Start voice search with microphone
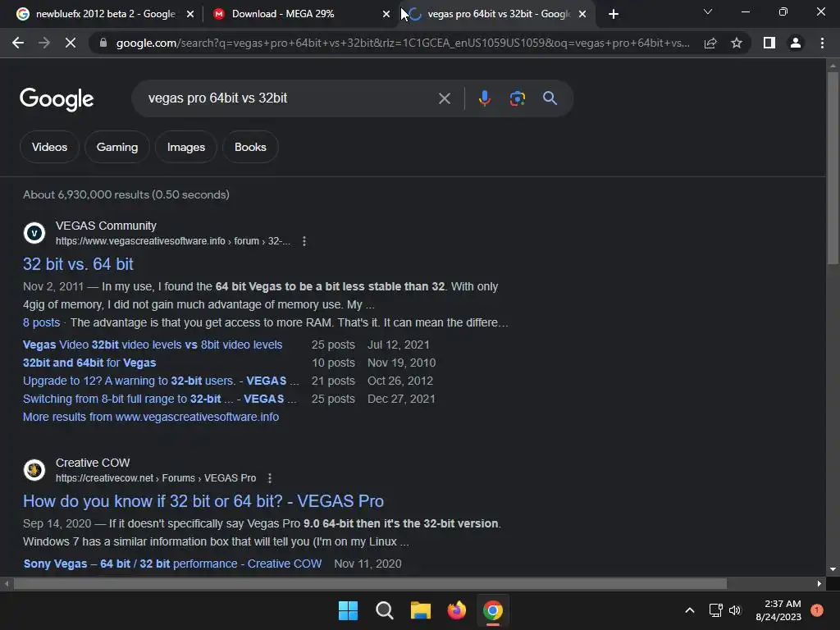840x630 pixels. 484,98
